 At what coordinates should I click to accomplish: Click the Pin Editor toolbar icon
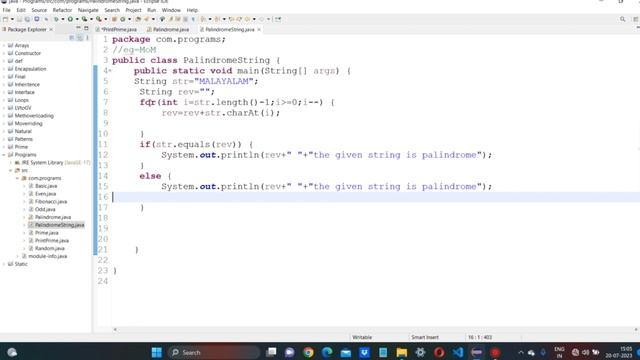(x=278, y=19)
